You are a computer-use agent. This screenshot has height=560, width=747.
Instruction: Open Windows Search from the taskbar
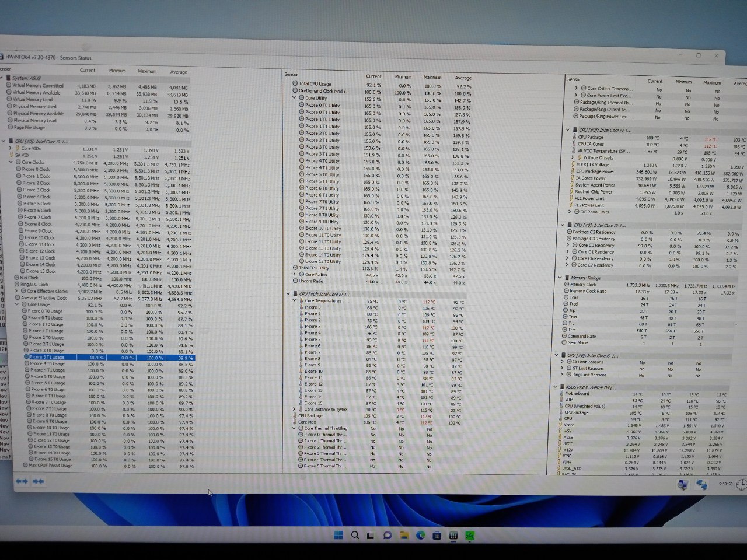354,535
